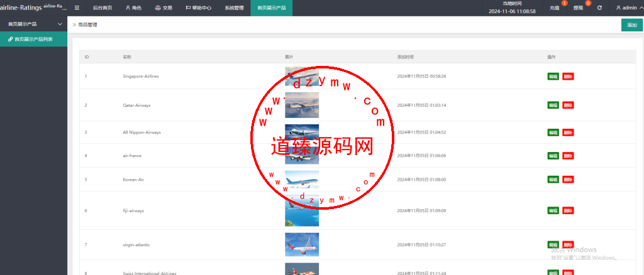Open the 系统管理 top menu

coord(234,8)
